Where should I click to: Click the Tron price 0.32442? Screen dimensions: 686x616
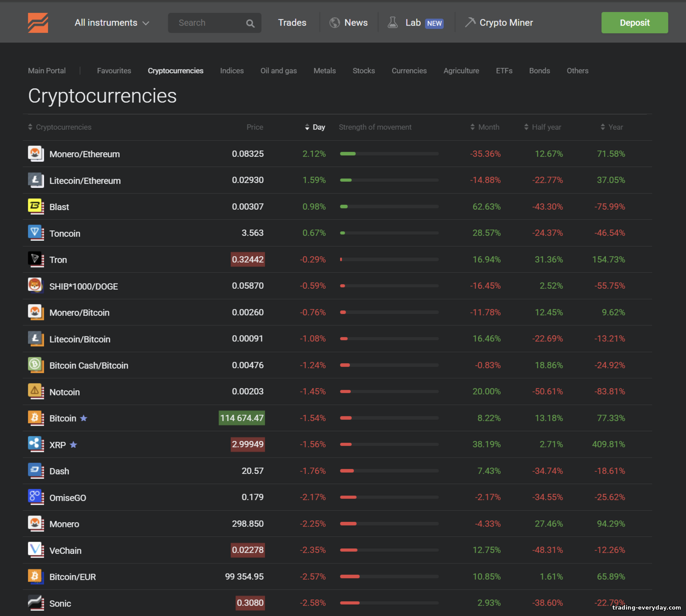point(248,260)
